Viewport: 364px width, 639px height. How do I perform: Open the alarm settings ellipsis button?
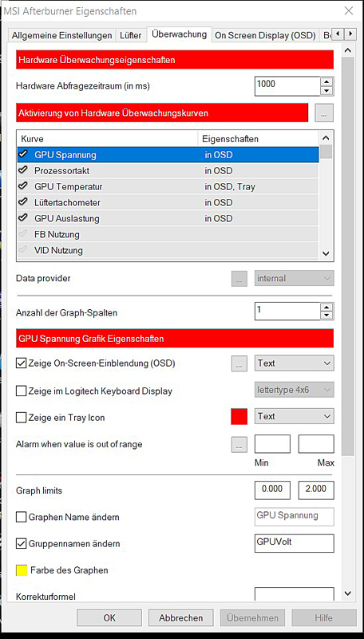pos(239,444)
